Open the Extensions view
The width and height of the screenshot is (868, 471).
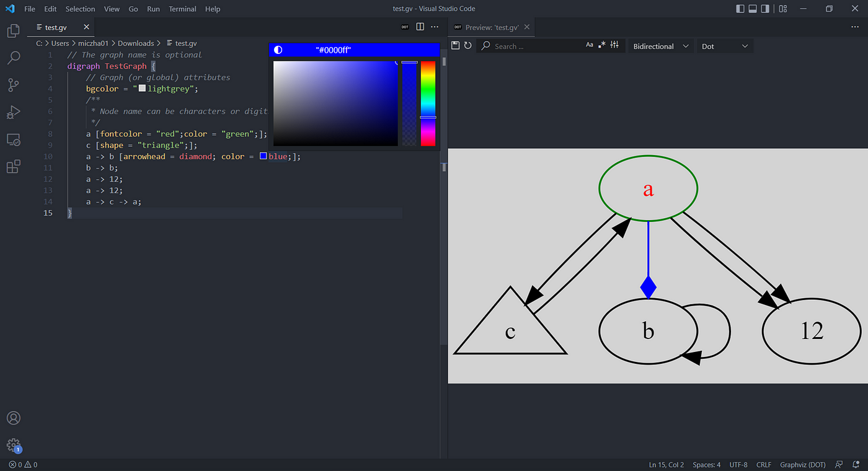coord(13,167)
